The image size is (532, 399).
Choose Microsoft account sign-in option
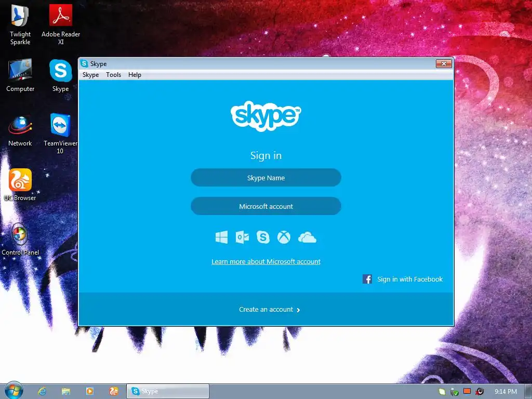[x=266, y=206]
